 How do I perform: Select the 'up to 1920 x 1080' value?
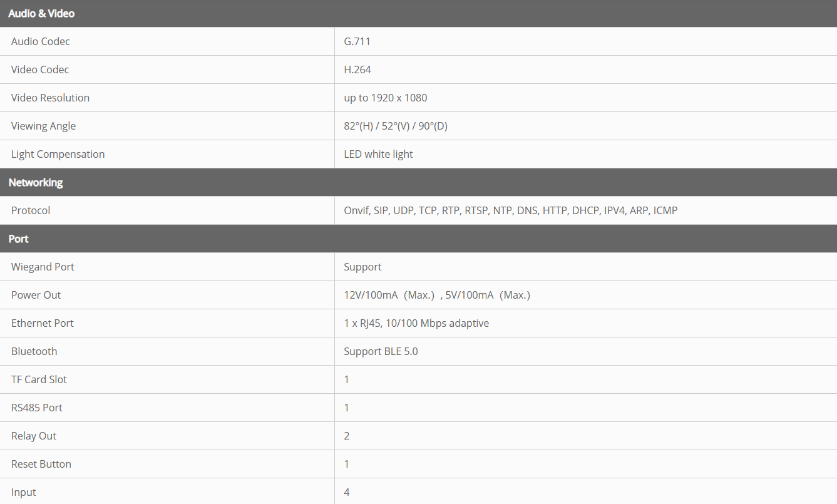[386, 98]
